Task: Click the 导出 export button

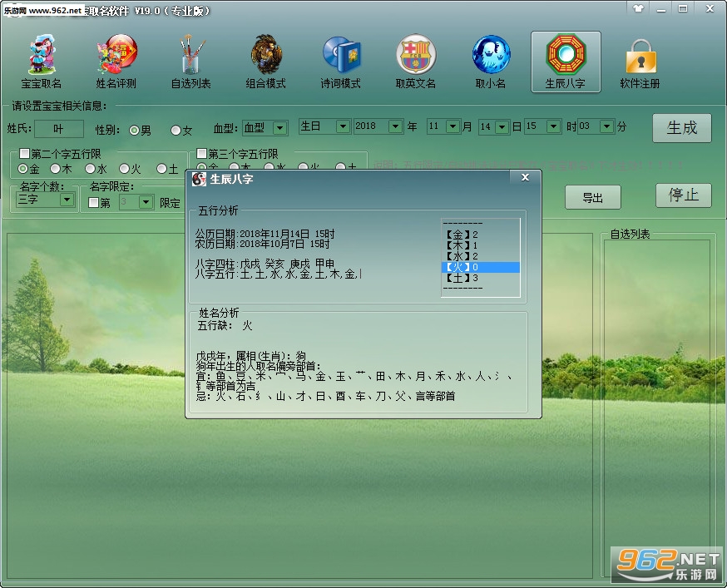Action: pos(592,198)
